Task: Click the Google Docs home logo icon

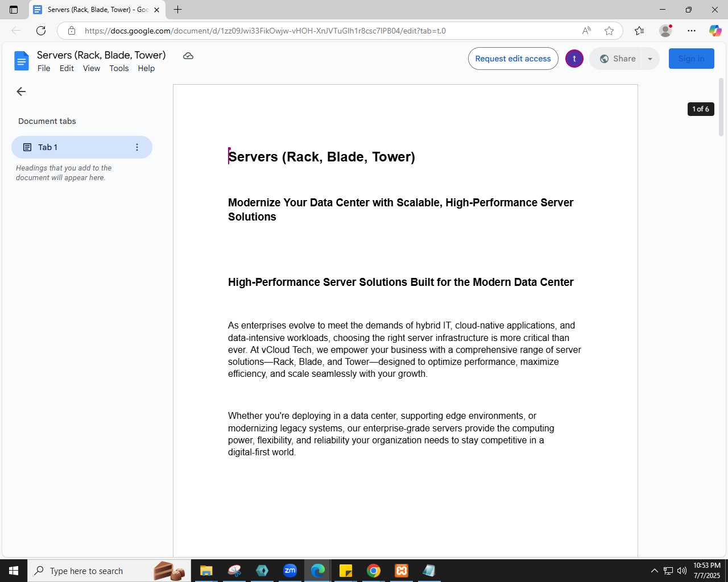Action: coord(21,61)
